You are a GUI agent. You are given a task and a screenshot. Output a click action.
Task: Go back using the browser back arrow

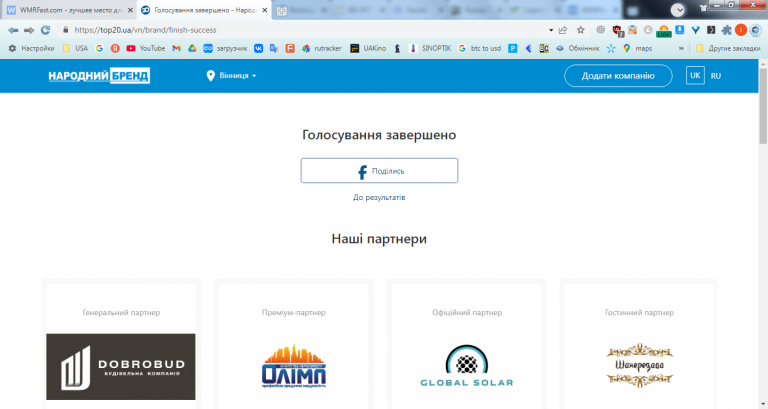coord(13,30)
